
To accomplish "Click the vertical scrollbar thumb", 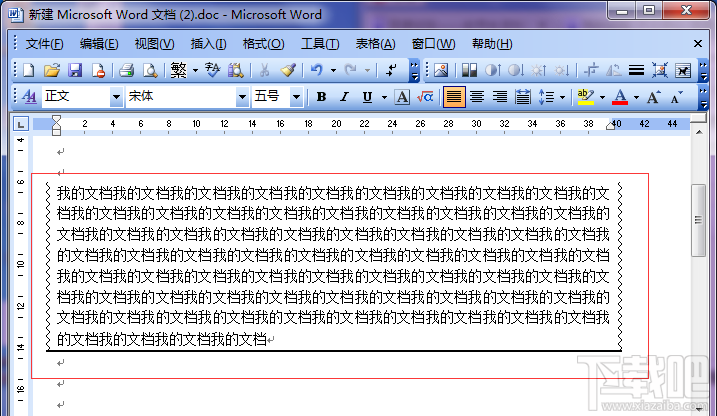I will pyautogui.click(x=698, y=220).
